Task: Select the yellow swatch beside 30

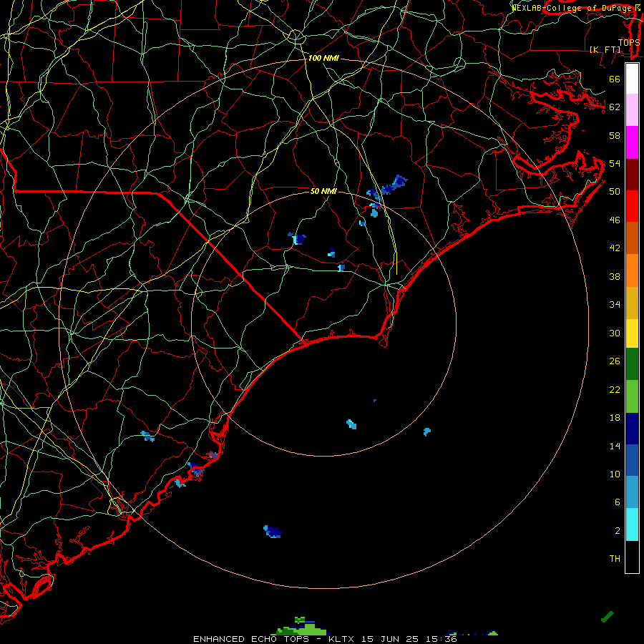Action: tap(632, 333)
